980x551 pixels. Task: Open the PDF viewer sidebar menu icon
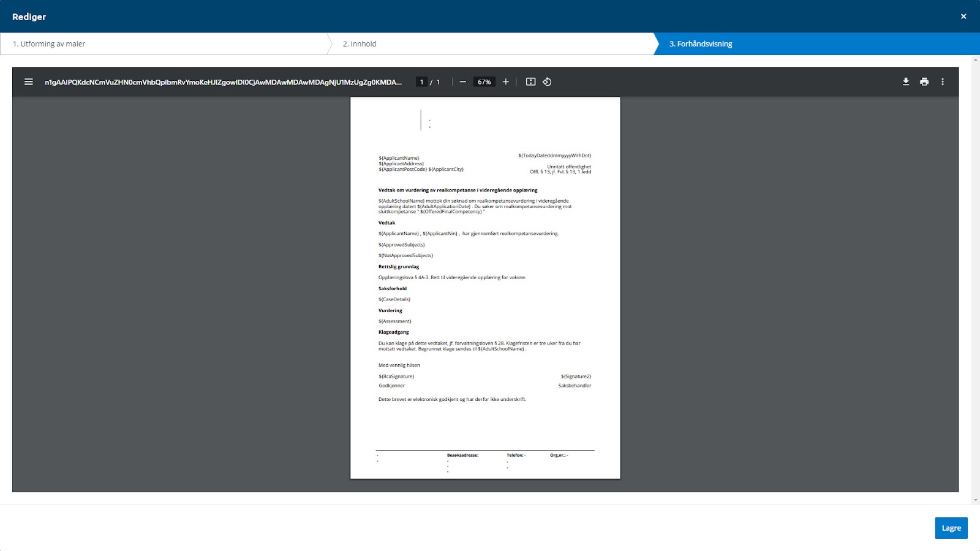coord(28,82)
